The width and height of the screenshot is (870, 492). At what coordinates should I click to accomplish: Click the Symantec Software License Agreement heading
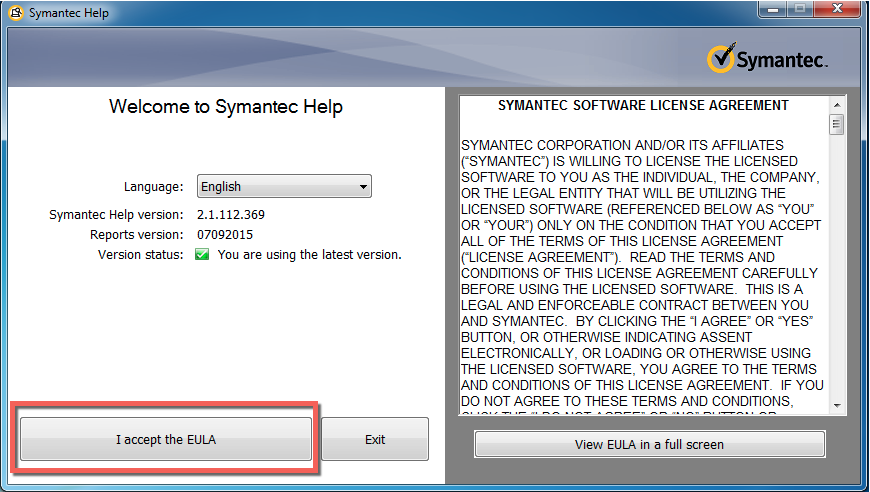click(x=643, y=105)
